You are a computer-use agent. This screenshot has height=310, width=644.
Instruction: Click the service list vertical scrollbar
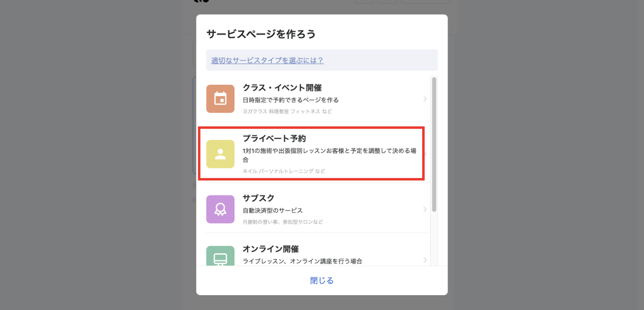pos(434,144)
